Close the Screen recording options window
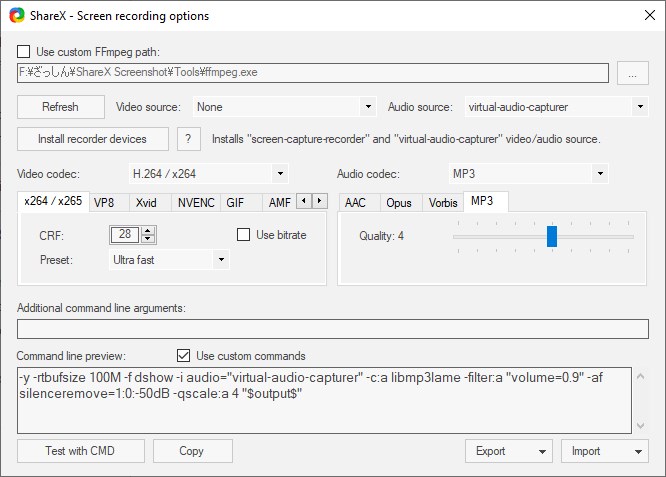Viewport: 666px width, 477px height. (x=649, y=15)
